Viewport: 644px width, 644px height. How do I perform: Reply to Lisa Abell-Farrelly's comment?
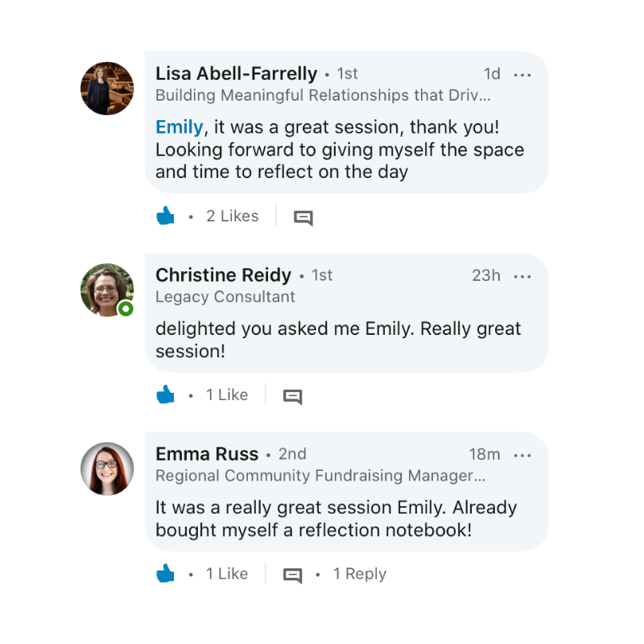coord(303,217)
